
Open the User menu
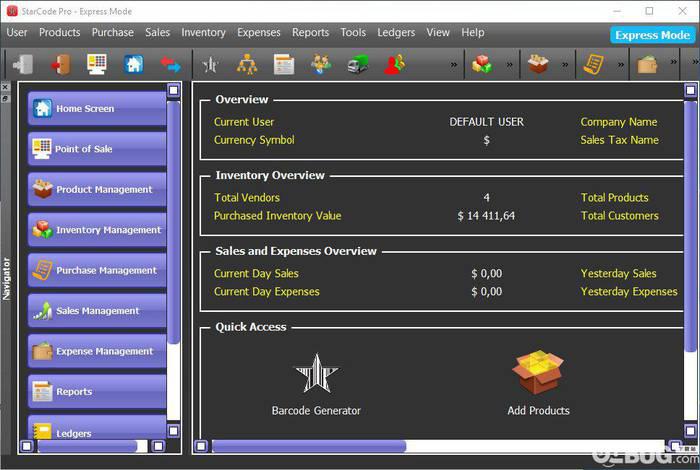17,33
